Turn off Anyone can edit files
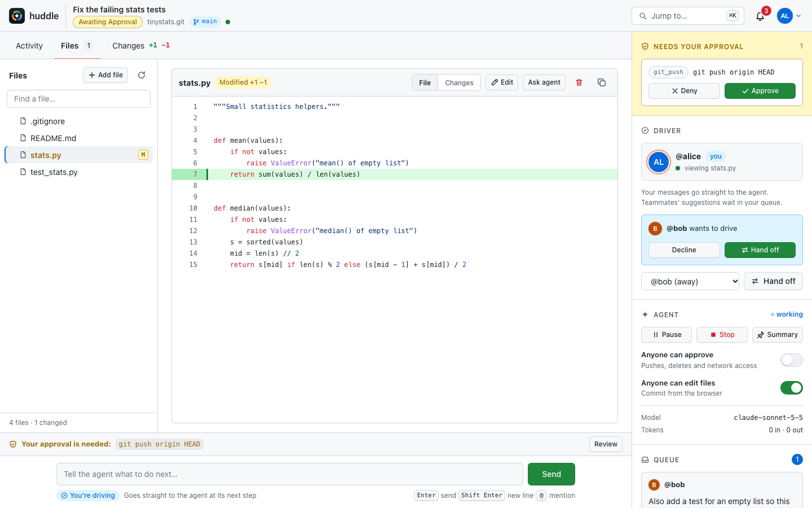Screen dimensions: 812x508 pyautogui.click(x=792, y=388)
